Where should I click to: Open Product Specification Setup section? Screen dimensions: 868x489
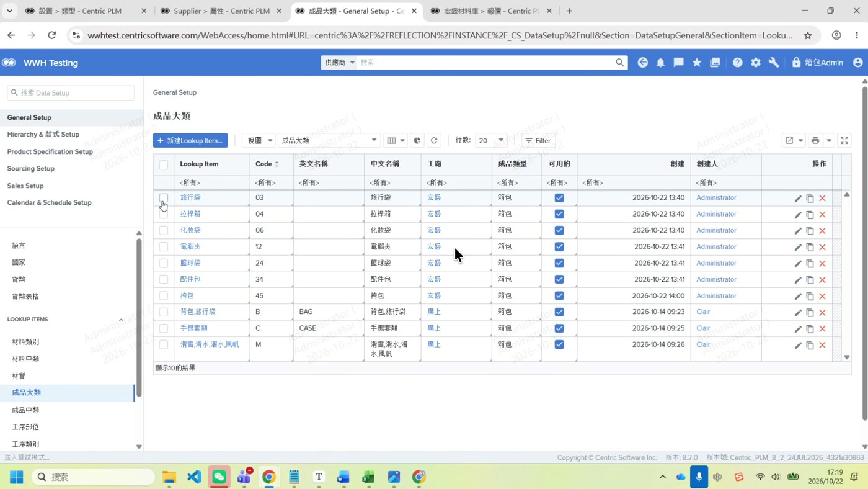[50, 151]
